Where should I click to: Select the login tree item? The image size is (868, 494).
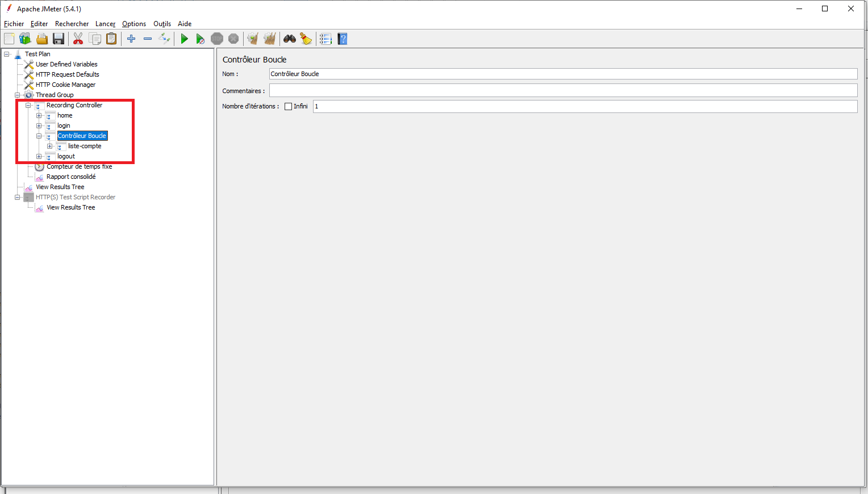[x=64, y=125]
